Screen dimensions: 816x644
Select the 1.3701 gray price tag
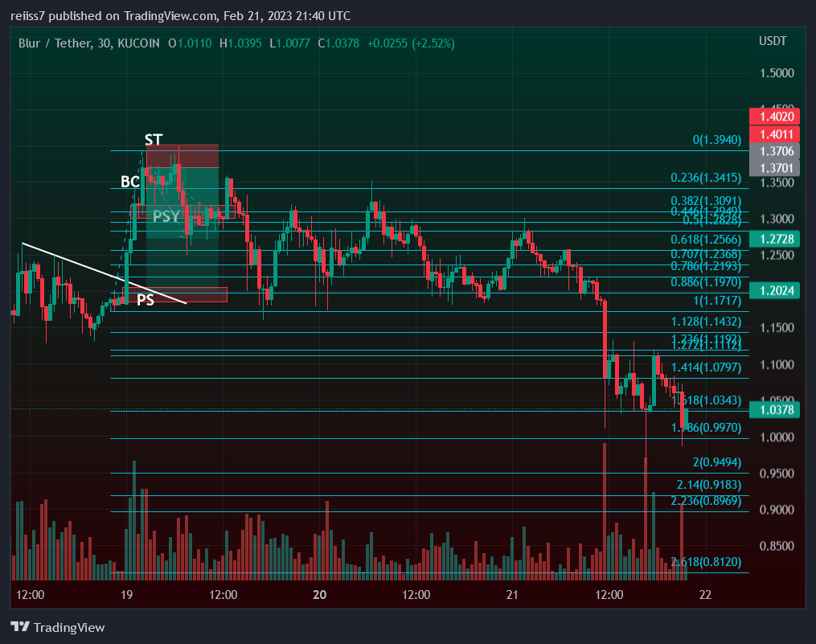coord(774,168)
